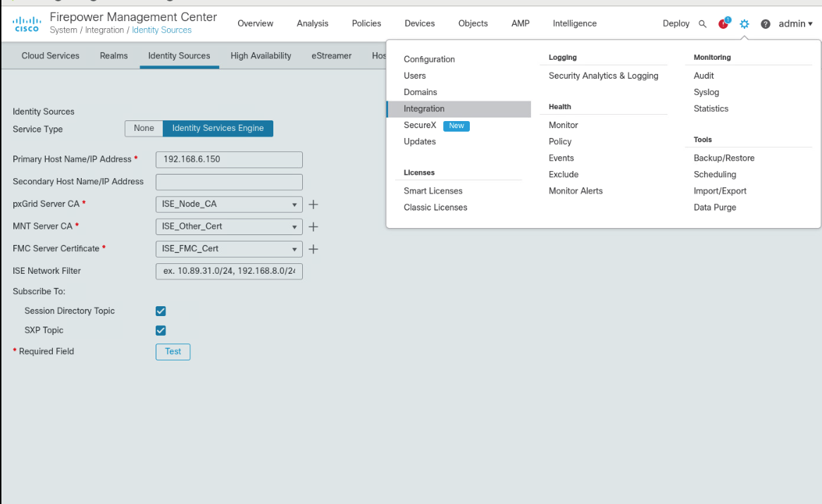
Task: Open Scheduling tool
Action: tap(714, 175)
